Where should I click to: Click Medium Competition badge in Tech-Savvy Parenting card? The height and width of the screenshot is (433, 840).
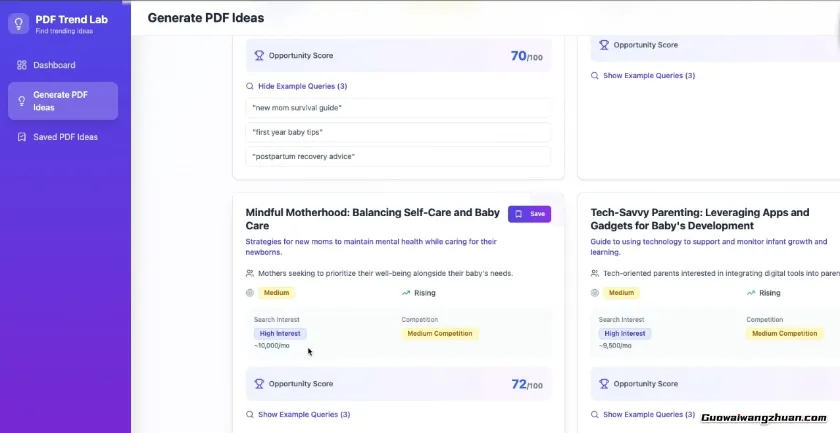(x=784, y=333)
